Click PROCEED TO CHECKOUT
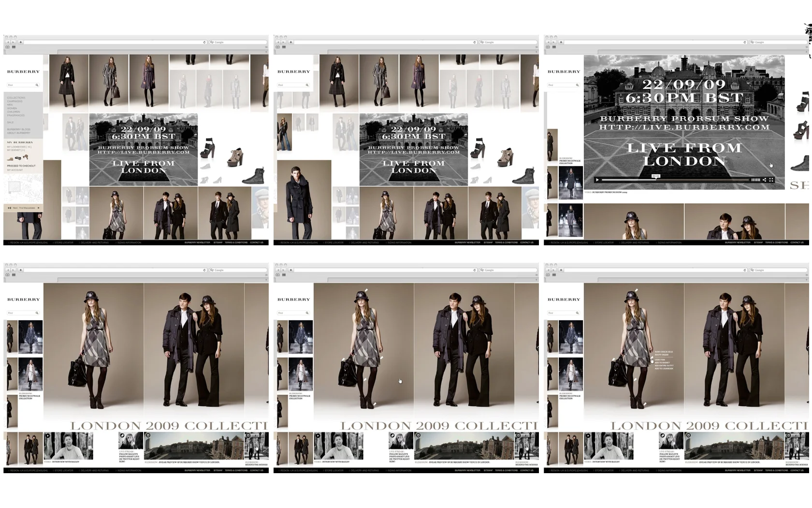 [x=21, y=165]
